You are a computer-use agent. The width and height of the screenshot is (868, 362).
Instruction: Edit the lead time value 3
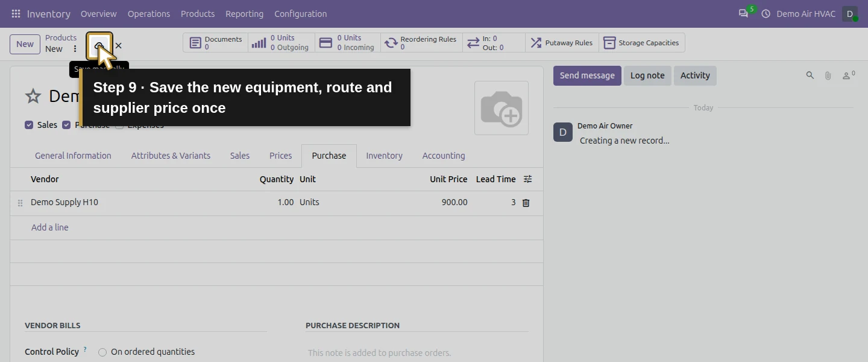click(x=495, y=203)
